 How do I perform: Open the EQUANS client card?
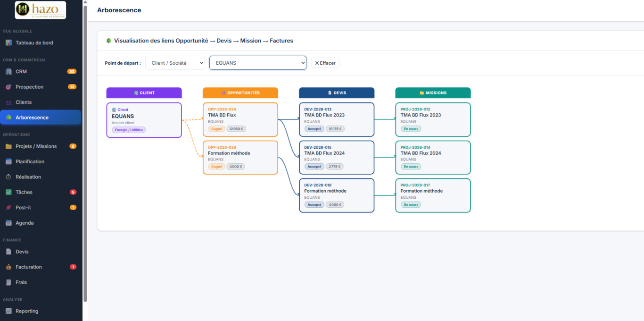click(x=144, y=120)
